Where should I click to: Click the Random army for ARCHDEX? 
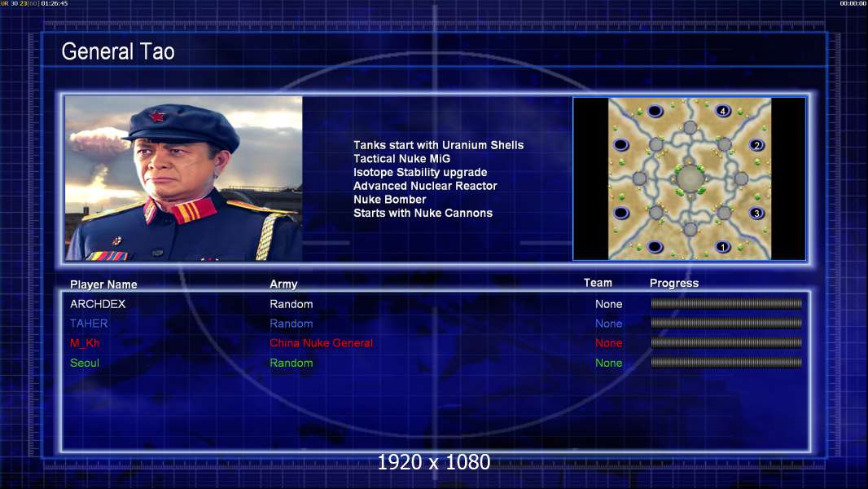pyautogui.click(x=292, y=304)
